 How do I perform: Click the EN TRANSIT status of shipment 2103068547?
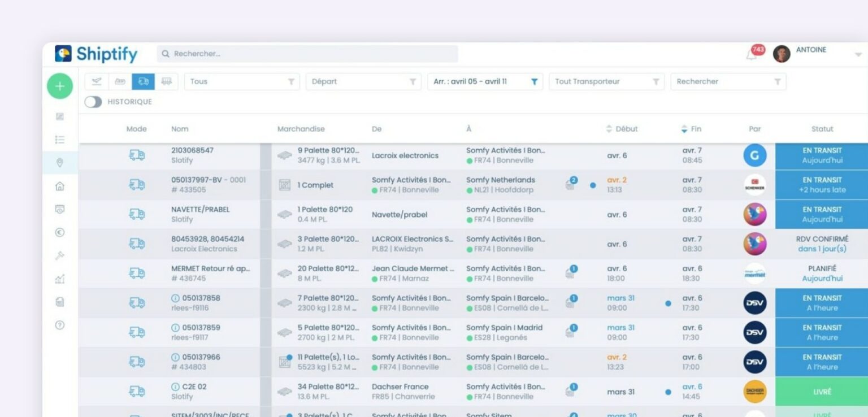point(821,155)
